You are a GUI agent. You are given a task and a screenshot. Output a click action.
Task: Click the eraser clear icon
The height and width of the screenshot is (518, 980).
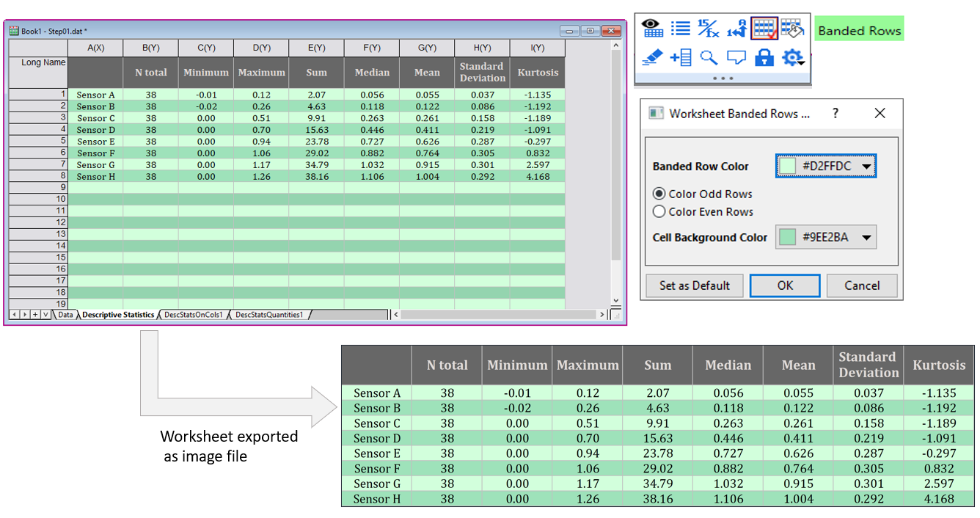point(652,57)
